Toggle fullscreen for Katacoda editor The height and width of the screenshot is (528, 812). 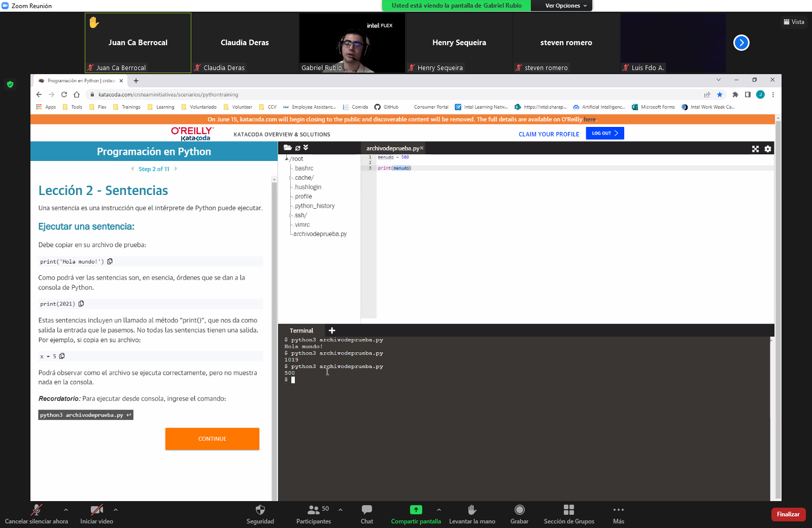point(755,149)
